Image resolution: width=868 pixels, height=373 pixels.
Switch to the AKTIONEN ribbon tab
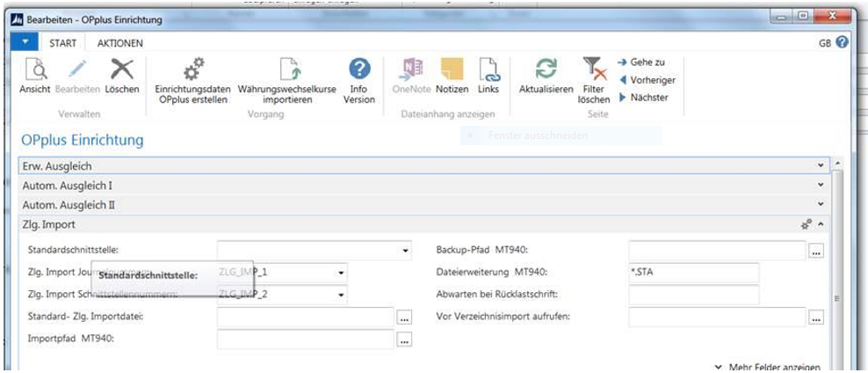[x=120, y=43]
